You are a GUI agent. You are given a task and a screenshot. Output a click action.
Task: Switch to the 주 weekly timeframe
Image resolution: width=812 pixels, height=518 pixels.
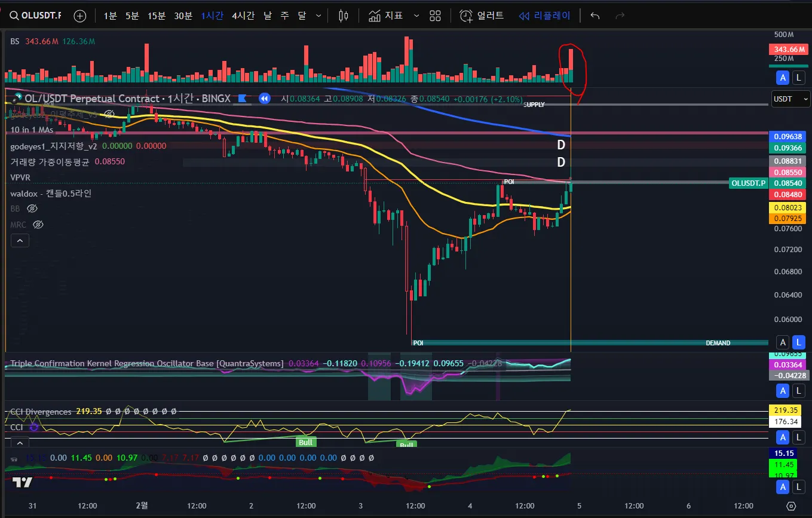click(285, 16)
